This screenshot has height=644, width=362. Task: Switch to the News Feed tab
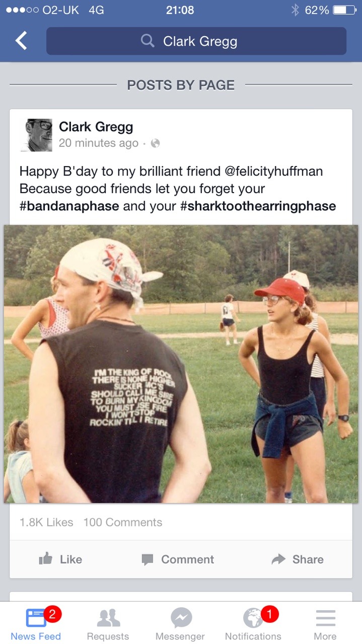pyautogui.click(x=36, y=624)
